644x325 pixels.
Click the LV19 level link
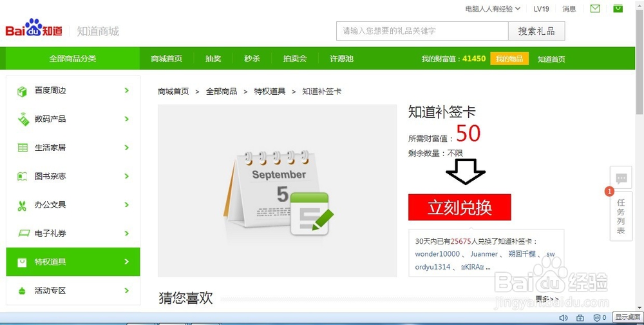[x=542, y=8]
